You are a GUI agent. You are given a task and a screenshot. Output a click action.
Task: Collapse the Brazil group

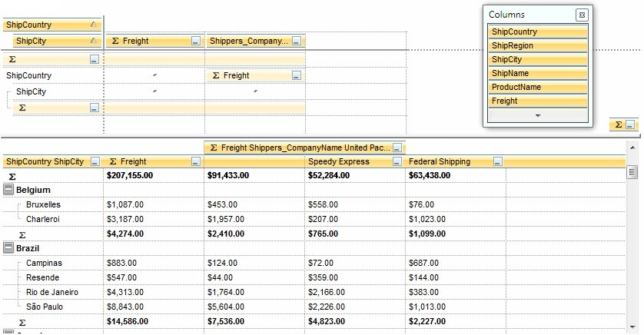[x=8, y=249]
